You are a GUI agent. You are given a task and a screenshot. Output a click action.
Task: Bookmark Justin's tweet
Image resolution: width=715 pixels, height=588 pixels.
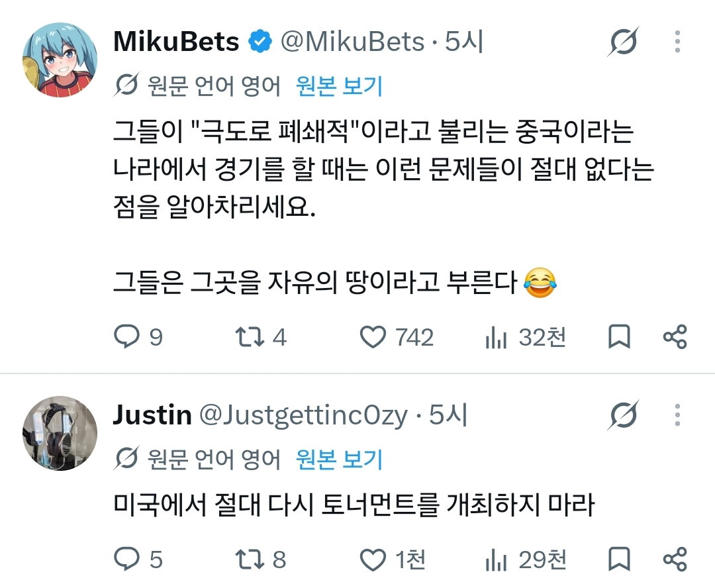[x=619, y=559]
